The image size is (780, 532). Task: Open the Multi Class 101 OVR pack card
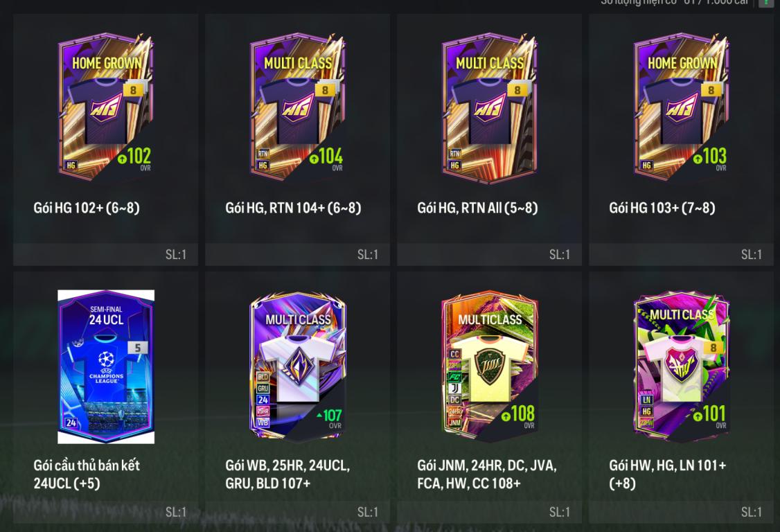(x=682, y=366)
